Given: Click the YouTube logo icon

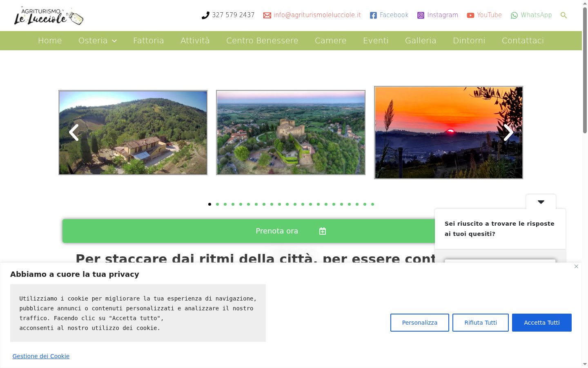Looking at the screenshot, I should click(x=470, y=15).
